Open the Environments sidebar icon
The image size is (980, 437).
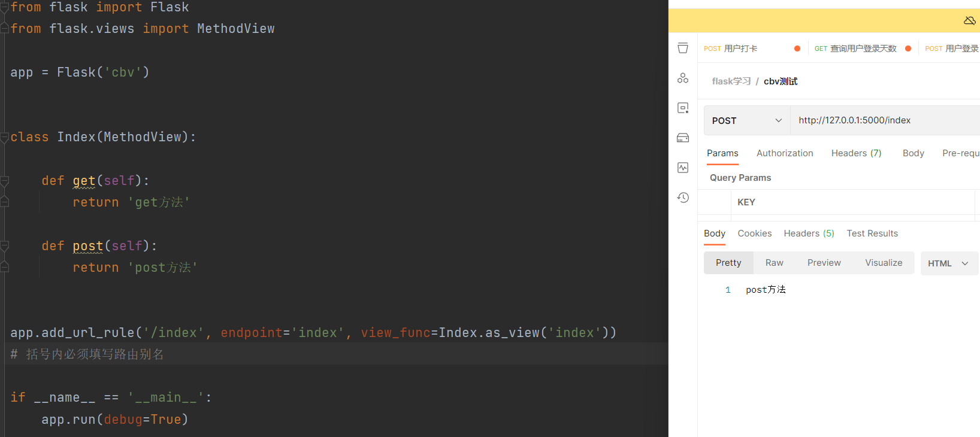click(x=683, y=108)
